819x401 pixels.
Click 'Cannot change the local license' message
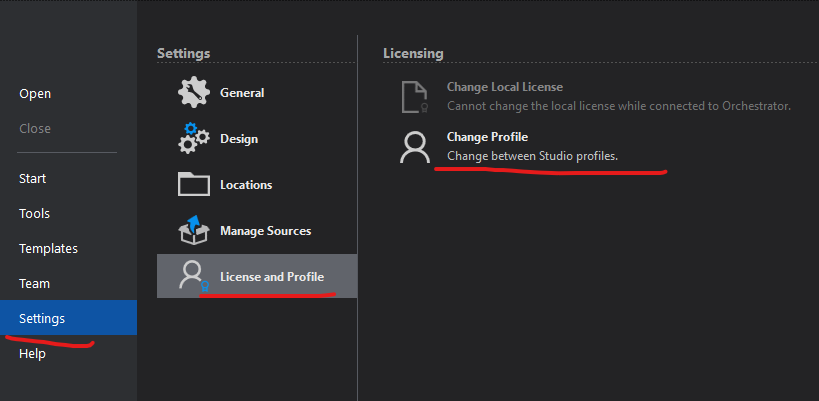point(619,106)
